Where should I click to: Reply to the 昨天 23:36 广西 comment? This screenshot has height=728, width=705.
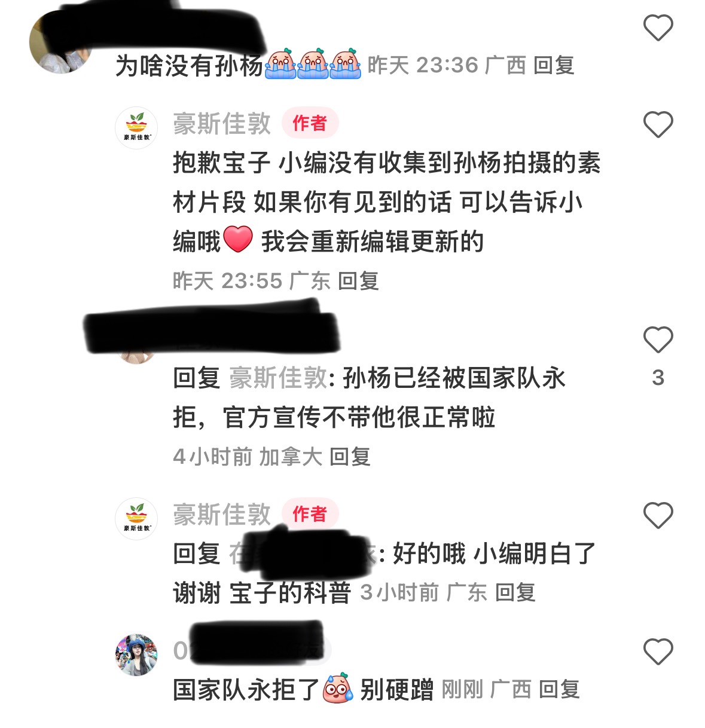[x=554, y=65]
